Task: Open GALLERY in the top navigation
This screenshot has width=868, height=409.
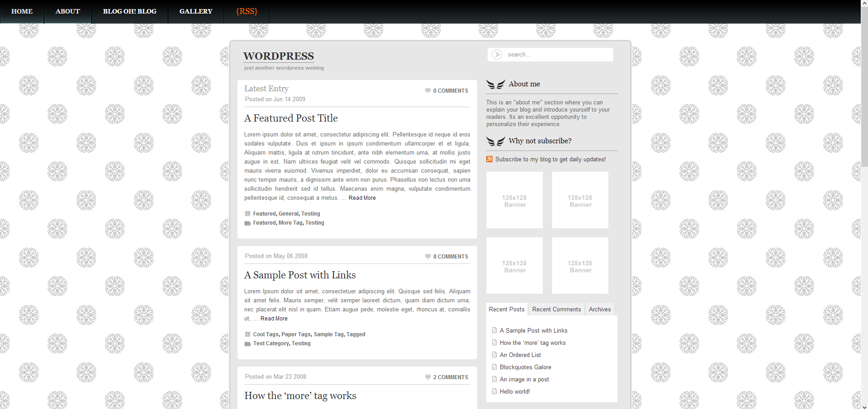Action: click(196, 11)
